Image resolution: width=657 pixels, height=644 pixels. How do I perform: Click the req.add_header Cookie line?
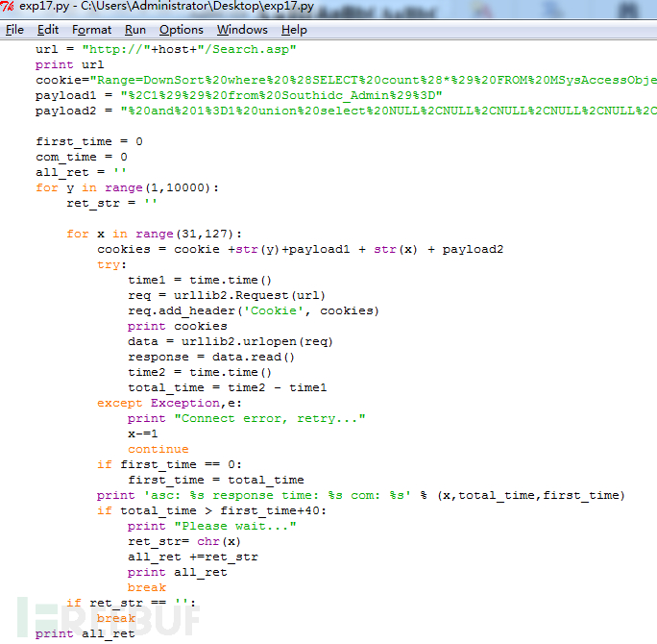pyautogui.click(x=254, y=311)
